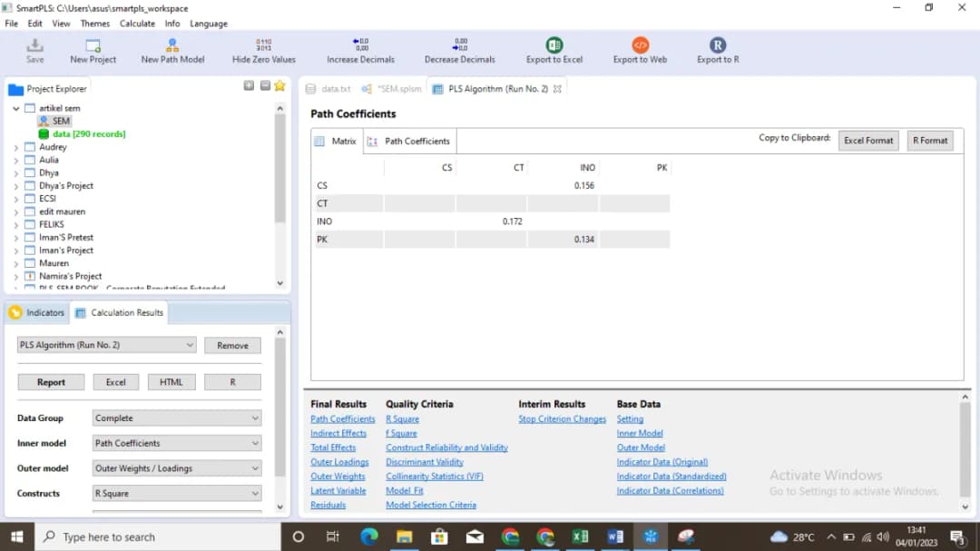Open the Data Group dropdown

click(176, 418)
